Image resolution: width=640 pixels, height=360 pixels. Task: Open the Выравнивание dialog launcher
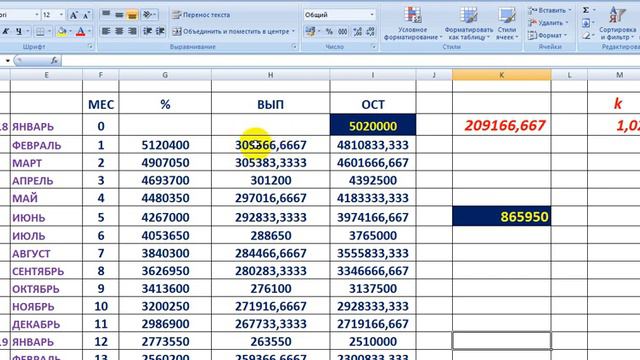click(x=294, y=47)
